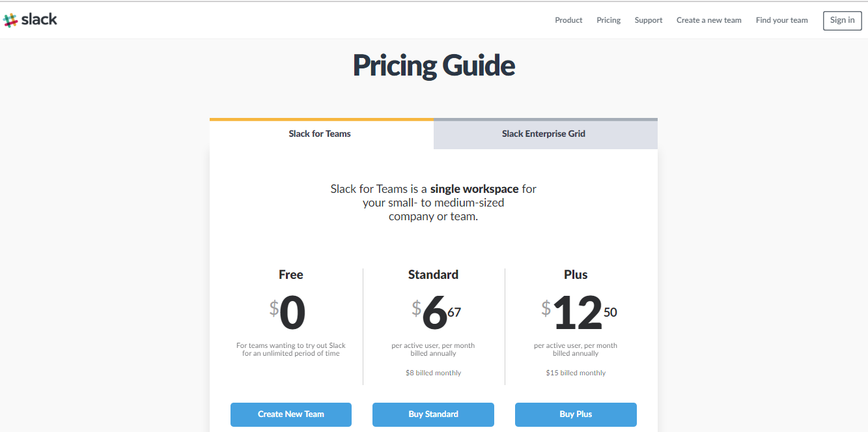Viewport: 868px width, 432px height.
Task: Click the Plus plan title
Action: point(576,274)
